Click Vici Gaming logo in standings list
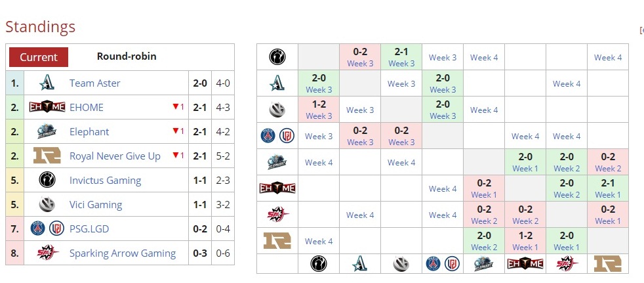 (47, 205)
